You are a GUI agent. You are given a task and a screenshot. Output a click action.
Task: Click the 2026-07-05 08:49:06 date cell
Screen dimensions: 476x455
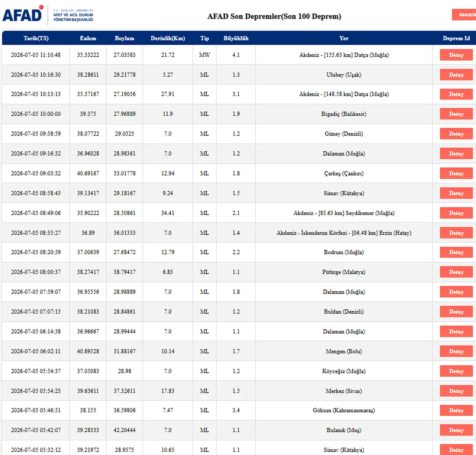(x=36, y=213)
